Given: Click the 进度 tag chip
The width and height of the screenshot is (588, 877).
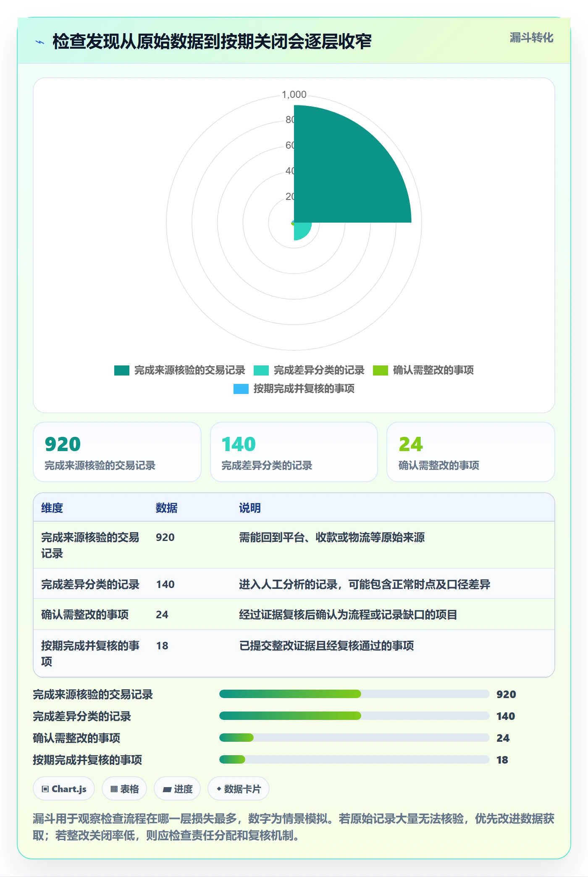Looking at the screenshot, I should (177, 789).
